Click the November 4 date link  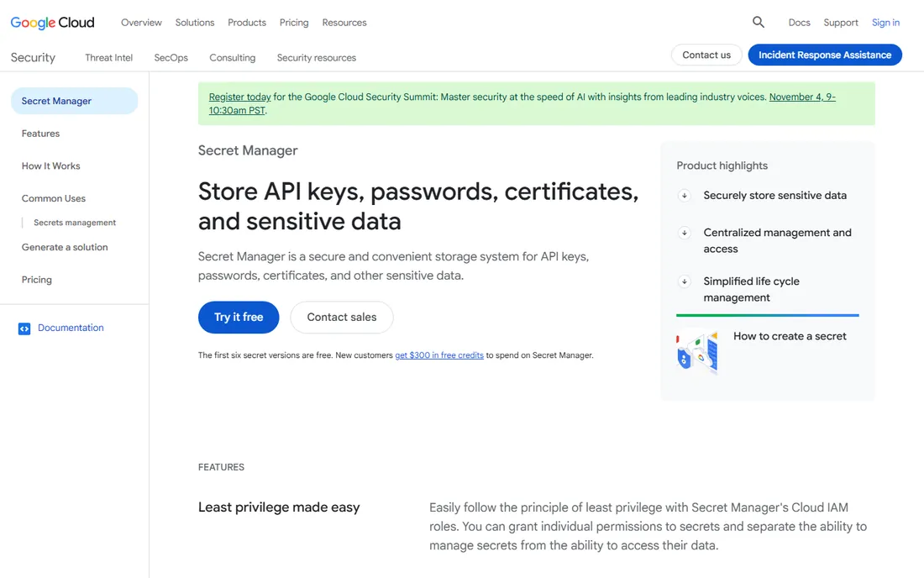(x=802, y=97)
